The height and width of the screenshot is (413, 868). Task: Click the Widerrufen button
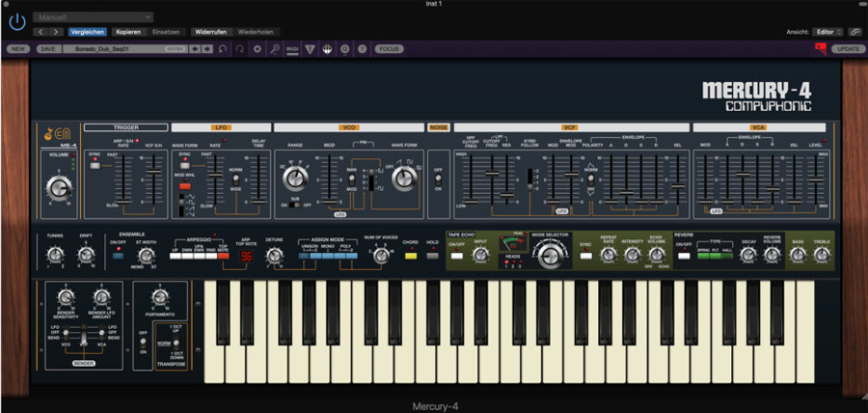point(211,32)
